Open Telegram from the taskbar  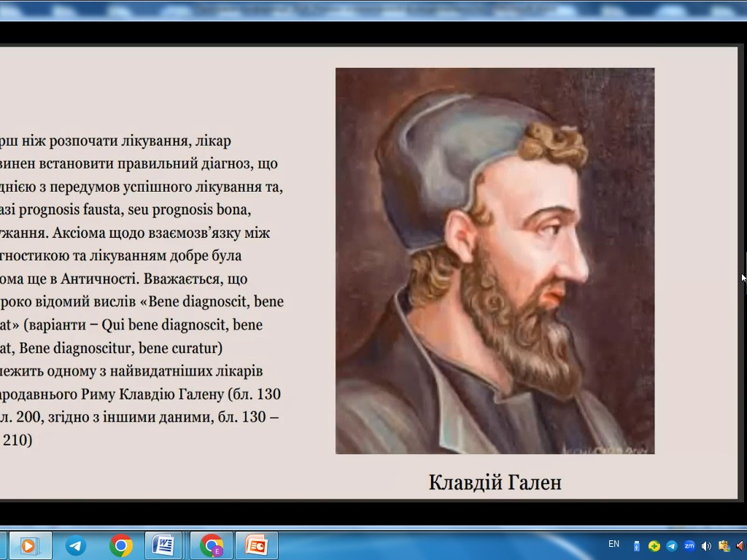tap(75, 545)
